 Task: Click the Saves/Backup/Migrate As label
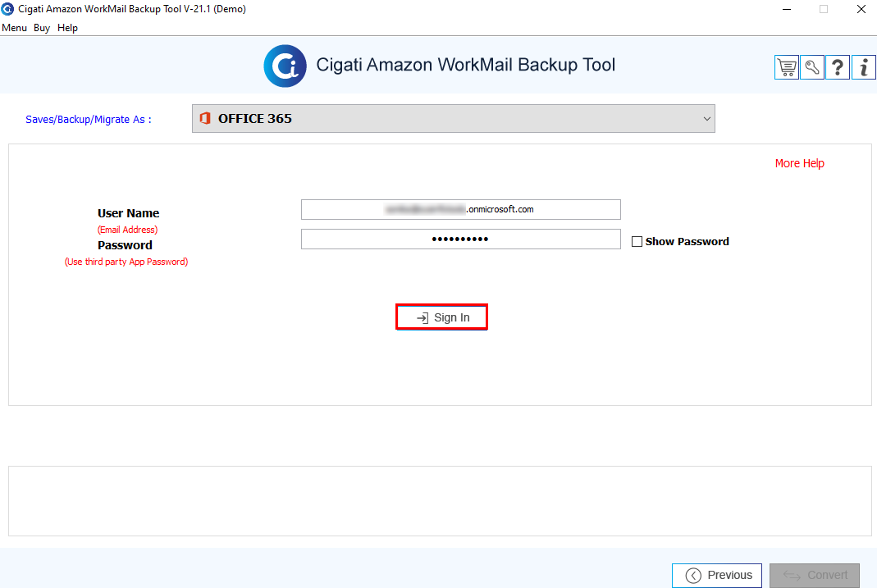(x=89, y=120)
